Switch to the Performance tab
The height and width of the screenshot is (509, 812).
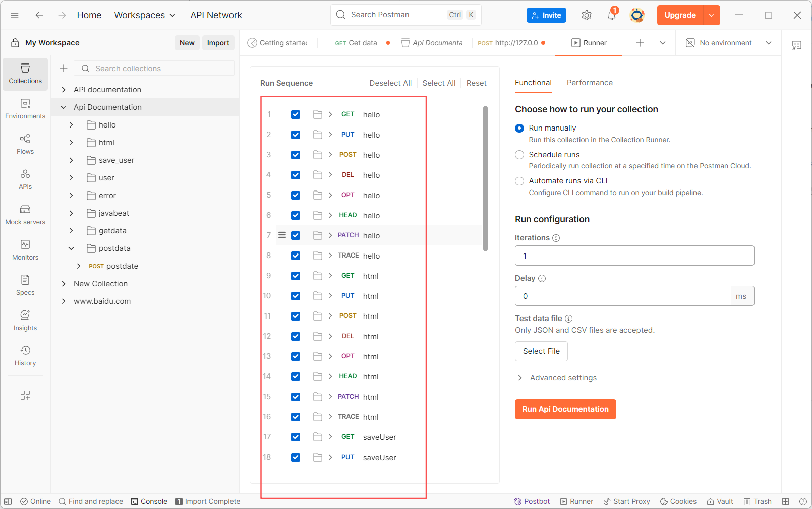click(x=590, y=83)
